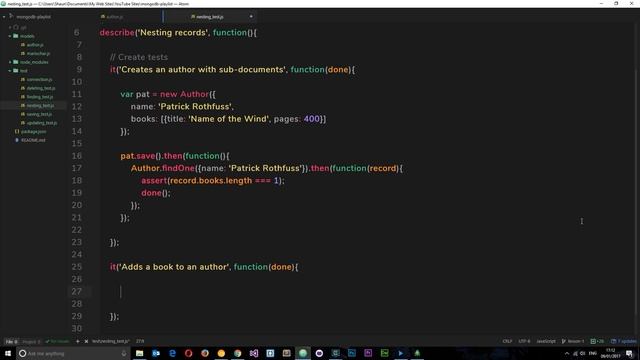Viewport: 640px width, 360px height.
Task: Click Author.findOne on line 17
Action: coord(162,168)
